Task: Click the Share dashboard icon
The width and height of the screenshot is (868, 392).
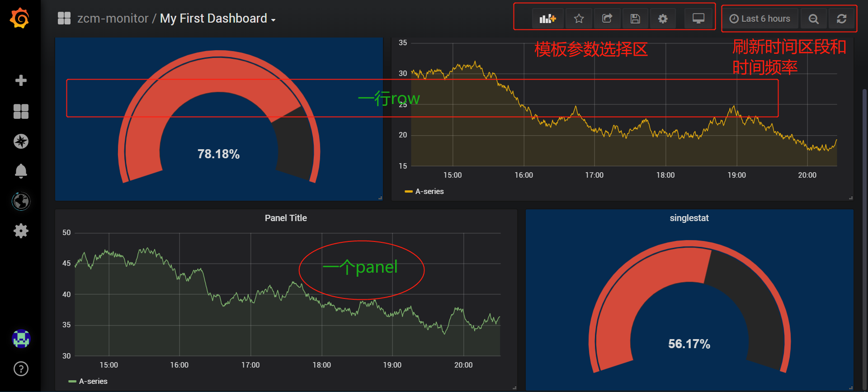Action: tap(607, 19)
